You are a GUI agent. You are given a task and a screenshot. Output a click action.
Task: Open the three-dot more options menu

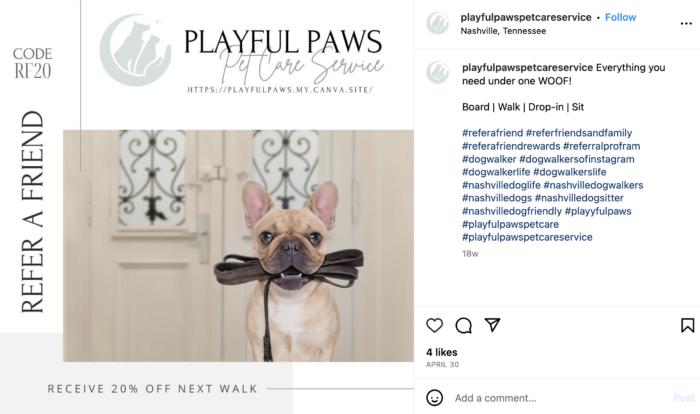click(686, 24)
